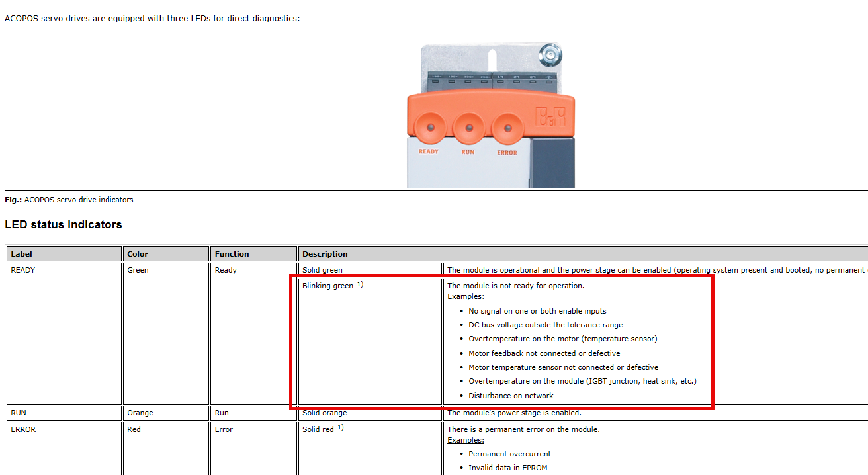Click "The module's power stage is enabled."
This screenshot has width=868, height=475.
click(x=514, y=413)
